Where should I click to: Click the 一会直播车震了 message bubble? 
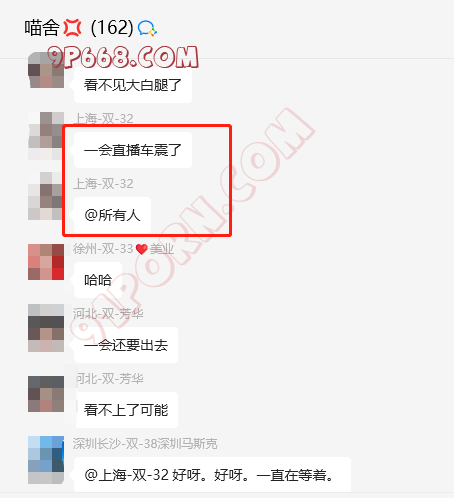tap(133, 150)
